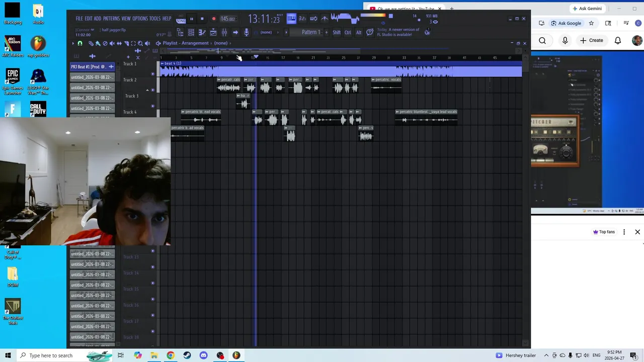Open the EDIT menu
This screenshot has width=644, height=362.
(89, 19)
